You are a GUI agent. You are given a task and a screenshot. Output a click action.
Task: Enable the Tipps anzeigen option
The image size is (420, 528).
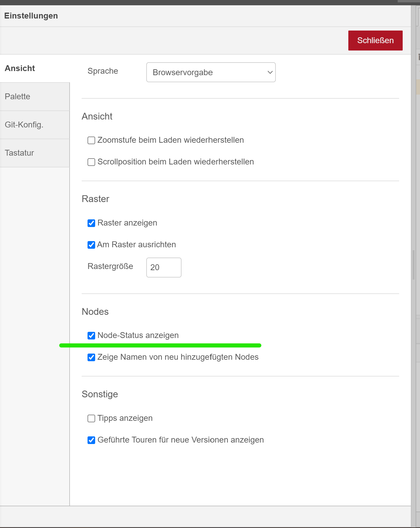coord(91,418)
